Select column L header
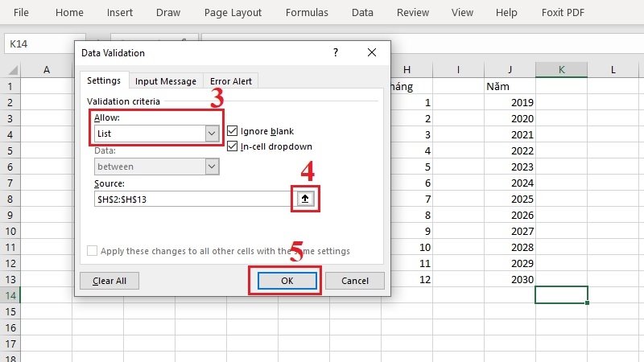Viewport: 644px width, 362px height. pyautogui.click(x=613, y=70)
